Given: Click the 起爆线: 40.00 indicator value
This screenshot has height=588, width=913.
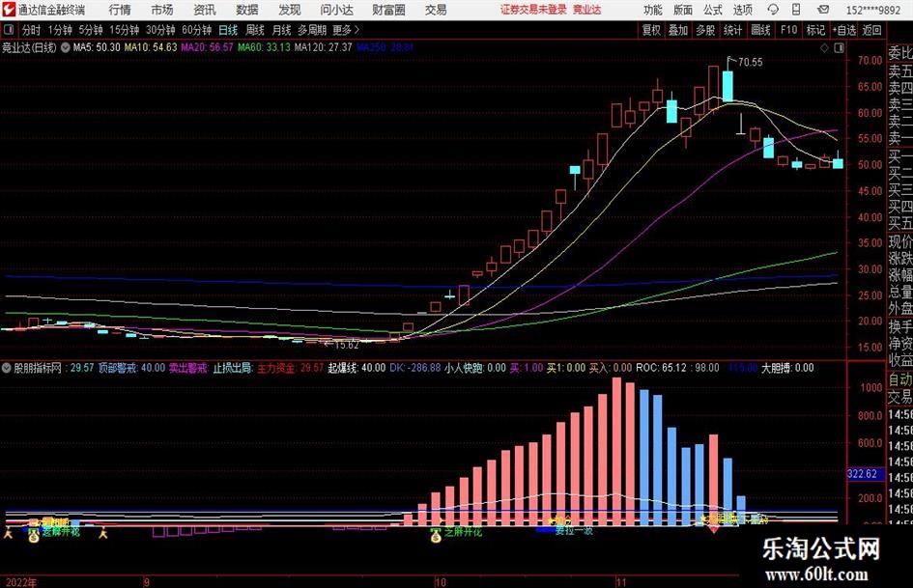Looking at the screenshot, I should click(x=357, y=368).
